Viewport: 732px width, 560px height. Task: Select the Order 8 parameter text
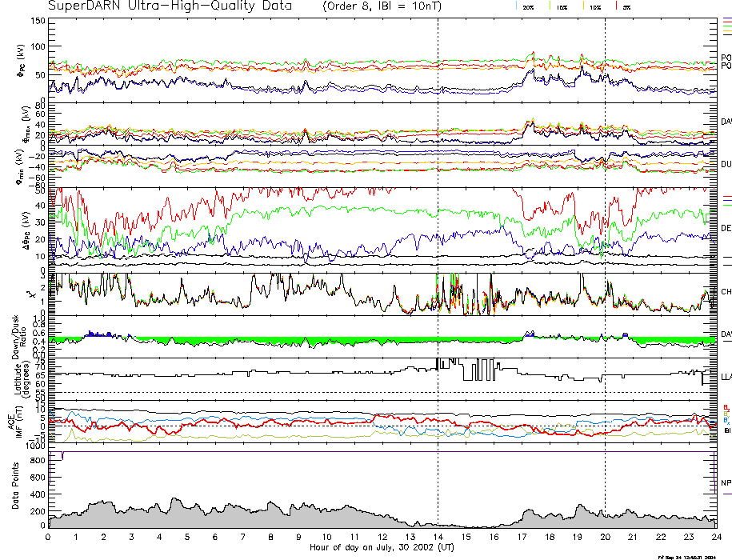pyautogui.click(x=355, y=6)
